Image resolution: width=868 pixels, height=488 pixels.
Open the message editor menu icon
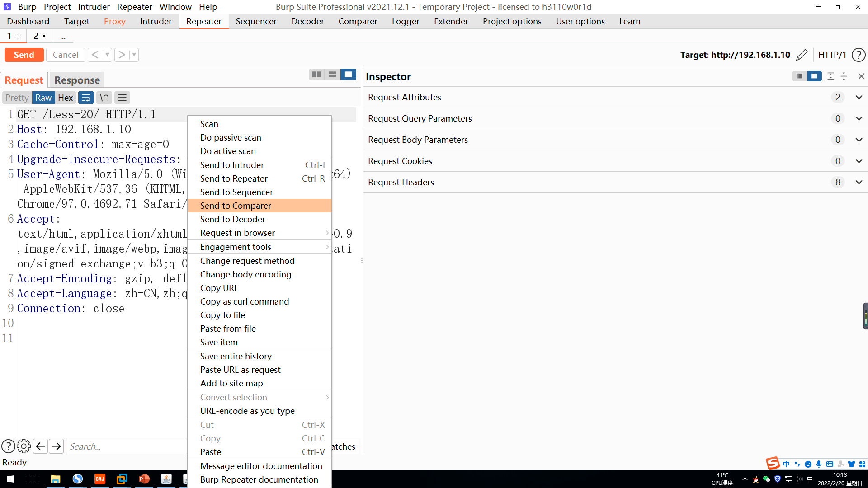point(122,98)
